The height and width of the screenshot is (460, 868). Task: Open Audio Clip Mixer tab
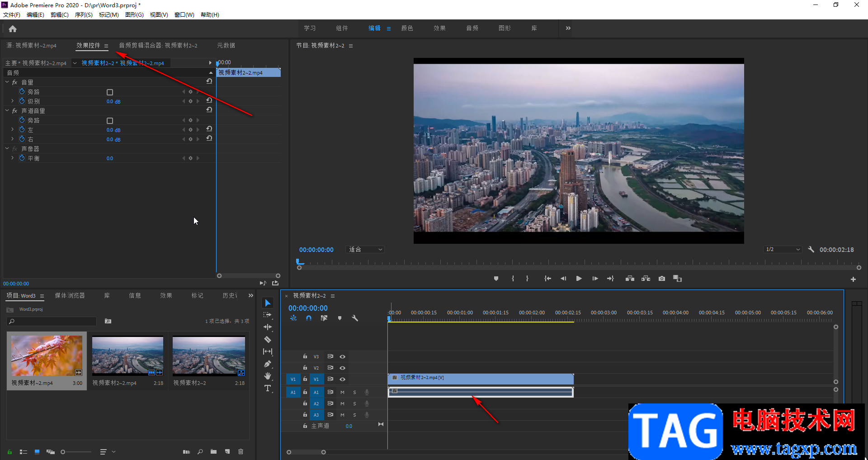(158, 45)
